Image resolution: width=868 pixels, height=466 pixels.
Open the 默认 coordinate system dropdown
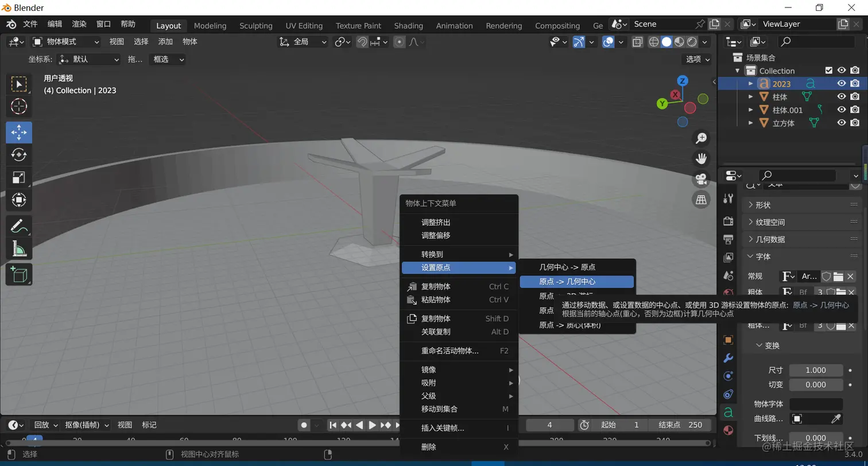click(89, 59)
